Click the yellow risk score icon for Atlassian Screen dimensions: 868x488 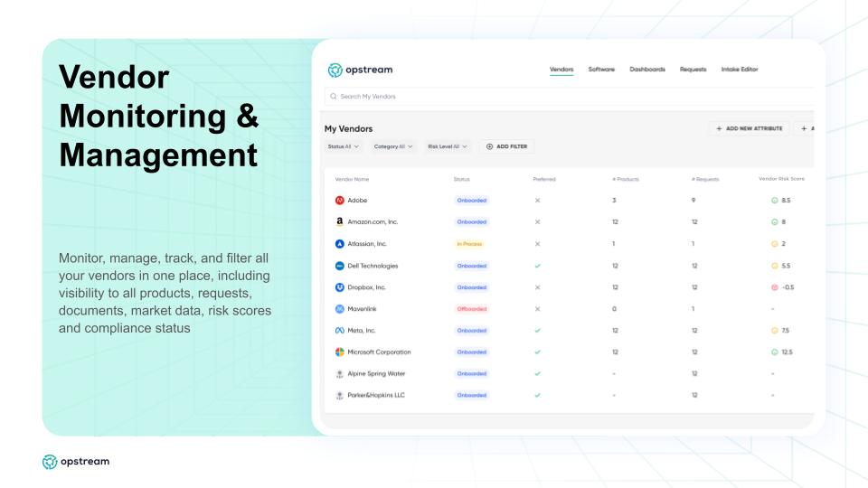[x=775, y=244]
